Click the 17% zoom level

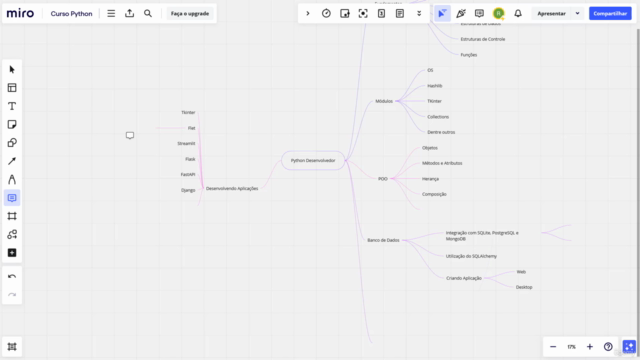571,347
